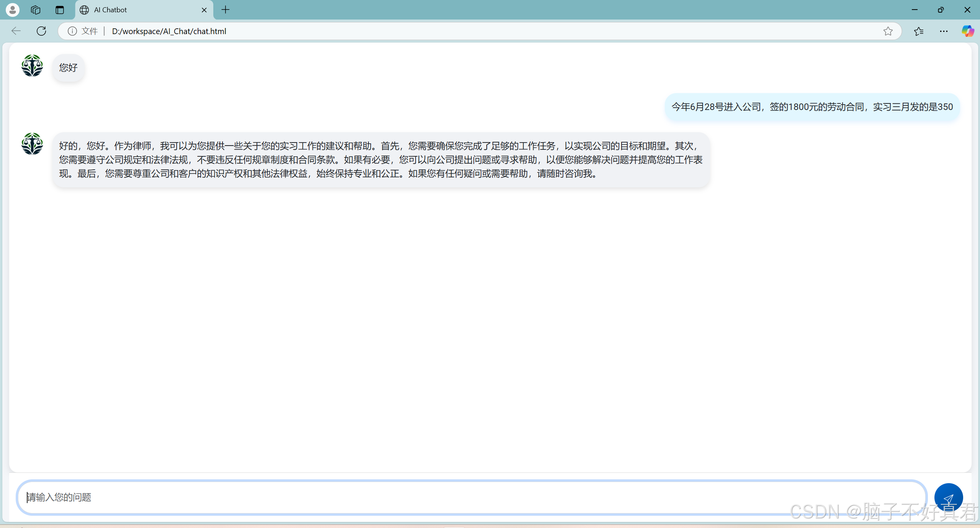Open the favorites list icon in toolbar

918,31
